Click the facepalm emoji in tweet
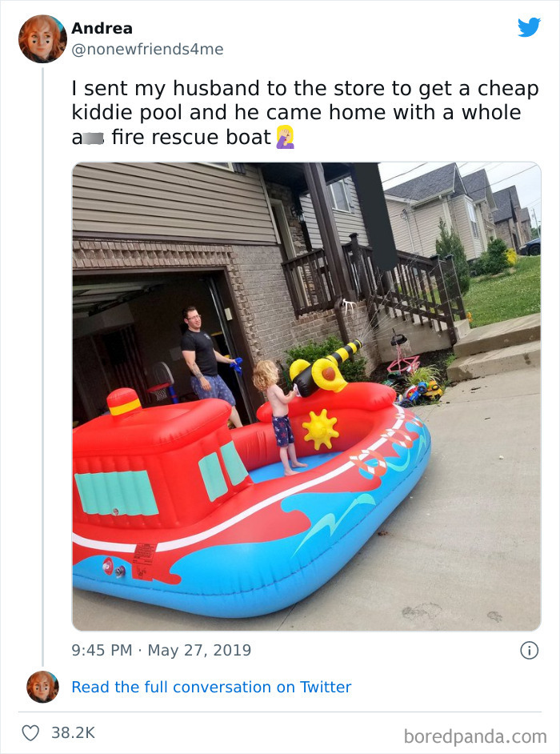The width and height of the screenshot is (560, 754). [285, 137]
